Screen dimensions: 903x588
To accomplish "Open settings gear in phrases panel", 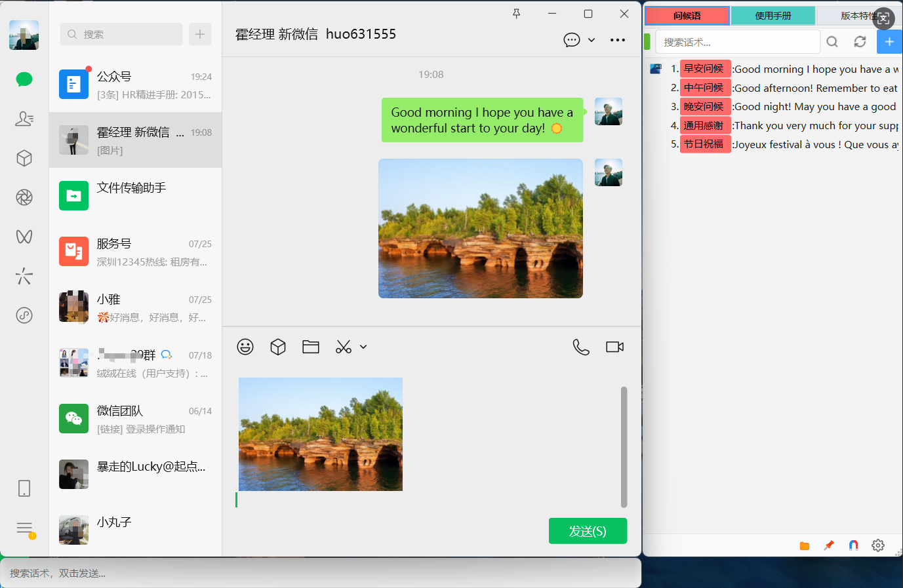I will pos(878,545).
